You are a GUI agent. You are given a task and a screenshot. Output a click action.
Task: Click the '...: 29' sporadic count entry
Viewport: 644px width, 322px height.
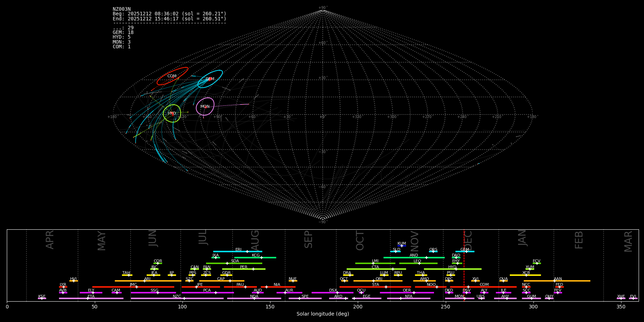[123, 28]
